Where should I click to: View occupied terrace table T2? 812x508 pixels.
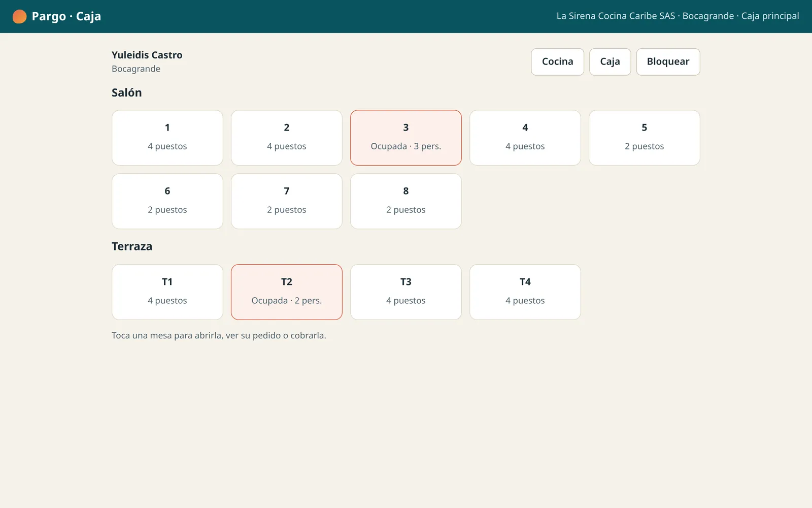pyautogui.click(x=287, y=292)
